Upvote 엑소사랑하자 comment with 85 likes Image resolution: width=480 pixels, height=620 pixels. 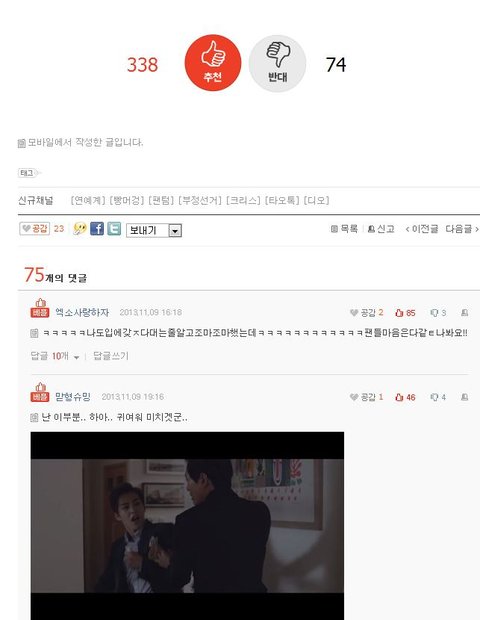405,313
